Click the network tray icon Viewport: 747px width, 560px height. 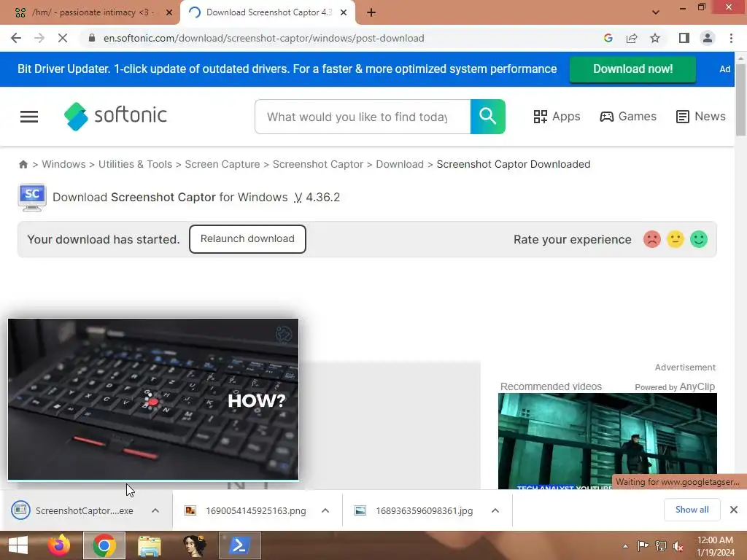point(661,545)
